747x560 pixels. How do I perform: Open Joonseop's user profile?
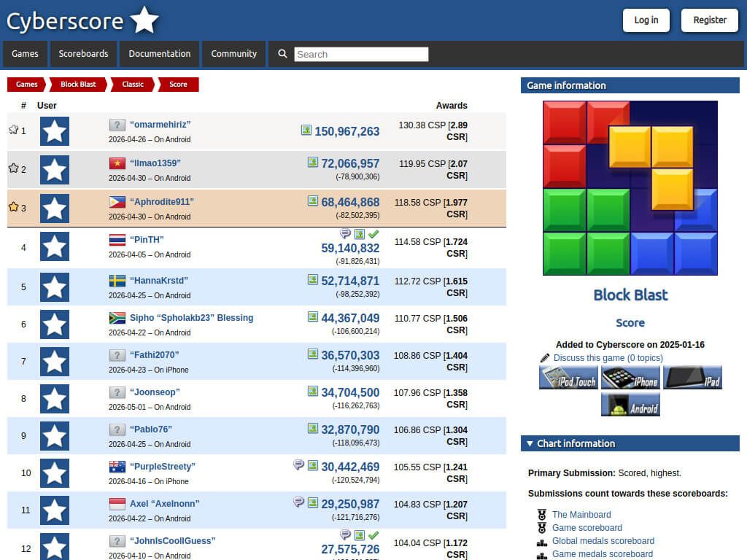155,392
